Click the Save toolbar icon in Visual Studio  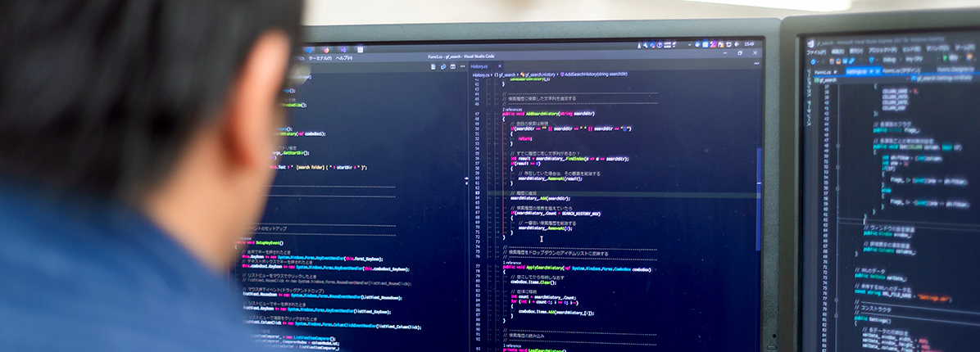coord(845,61)
